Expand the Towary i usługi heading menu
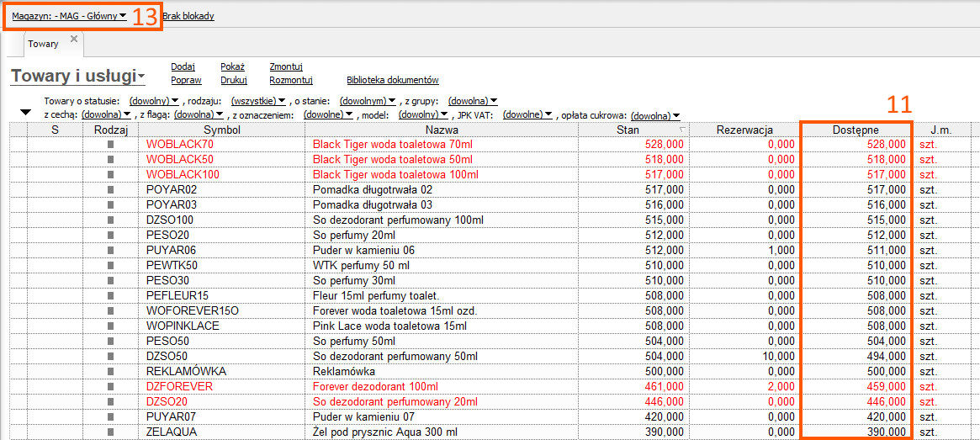Image resolution: width=980 pixels, height=440 pixels. pyautogui.click(x=77, y=77)
